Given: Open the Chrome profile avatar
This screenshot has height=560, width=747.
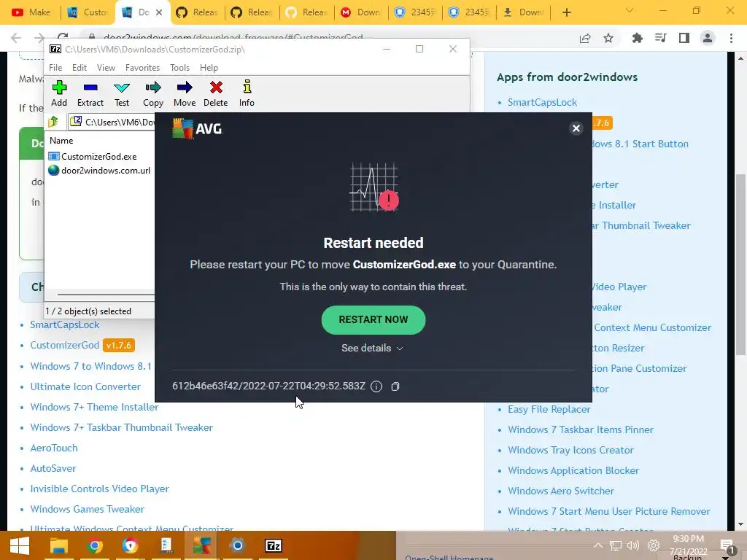Looking at the screenshot, I should click(x=708, y=38).
